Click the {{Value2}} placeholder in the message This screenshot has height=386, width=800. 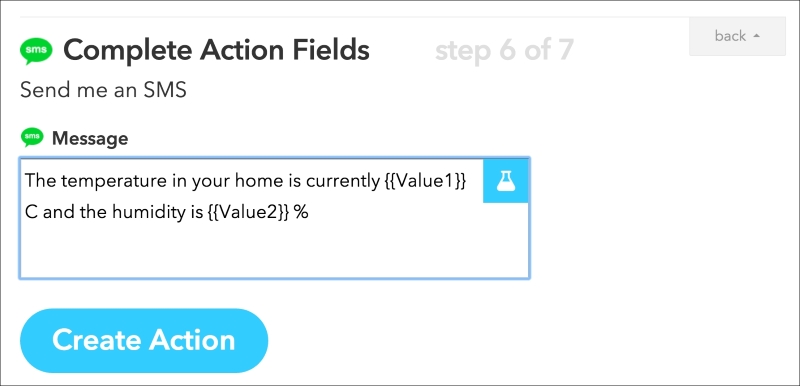coord(249,213)
